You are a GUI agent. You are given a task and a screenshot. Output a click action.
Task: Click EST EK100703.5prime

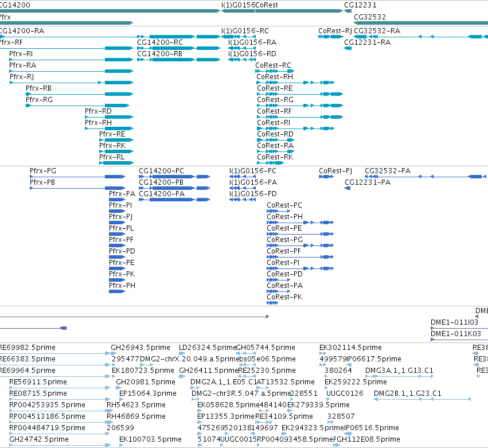click(x=121, y=445)
